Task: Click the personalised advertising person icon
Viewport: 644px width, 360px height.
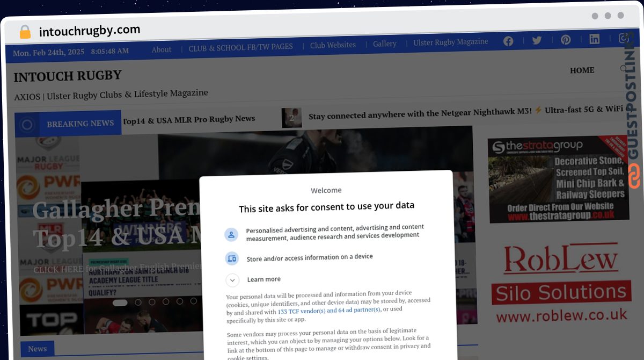Action: click(231, 234)
